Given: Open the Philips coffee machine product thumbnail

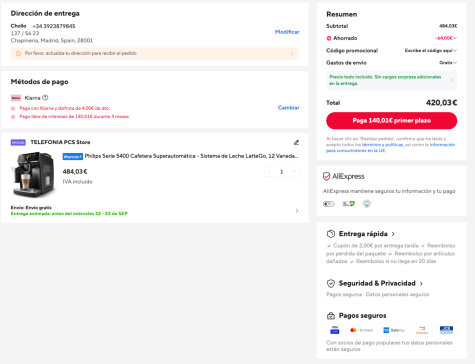Looking at the screenshot, I should click(33, 175).
